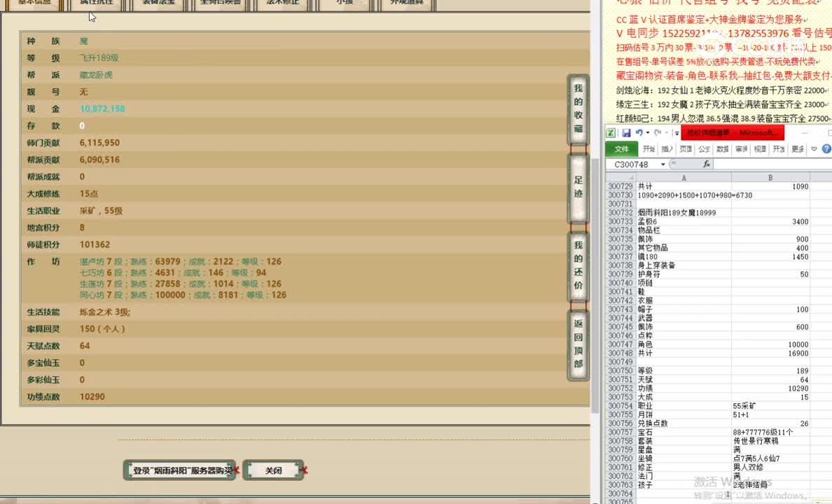Switch to the 数据 ribbon tab

[x=723, y=148]
